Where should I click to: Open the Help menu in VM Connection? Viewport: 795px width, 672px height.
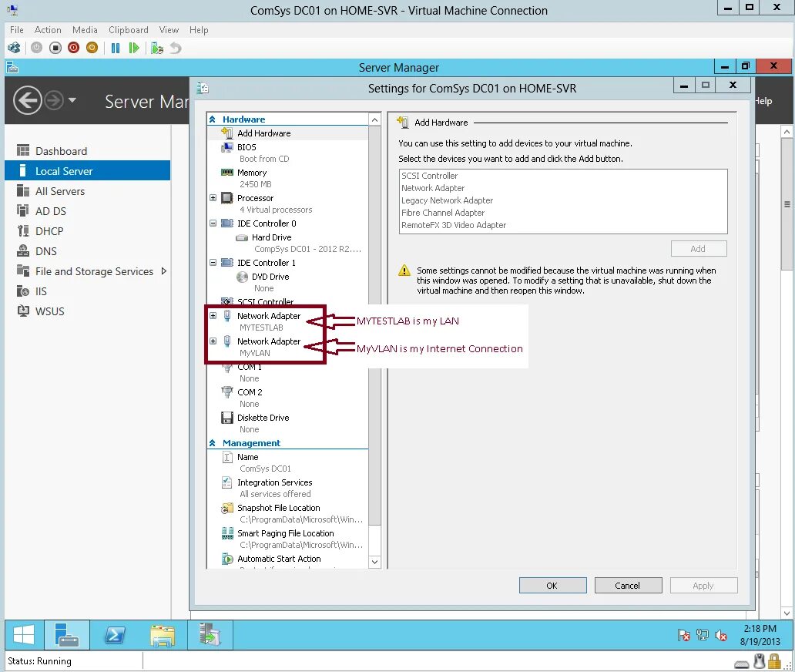pyautogui.click(x=199, y=30)
